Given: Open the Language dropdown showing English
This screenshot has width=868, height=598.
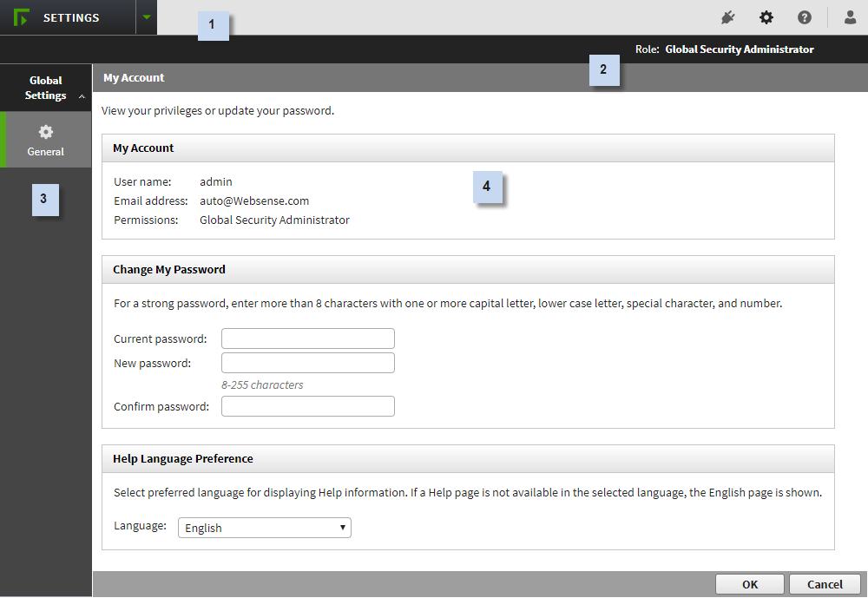Looking at the screenshot, I should click(265, 528).
